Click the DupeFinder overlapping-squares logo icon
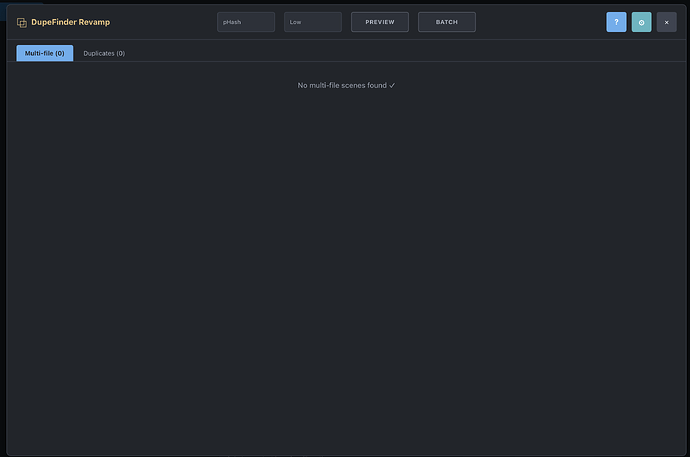Screen dimensions: 690x457 [x=22, y=22]
